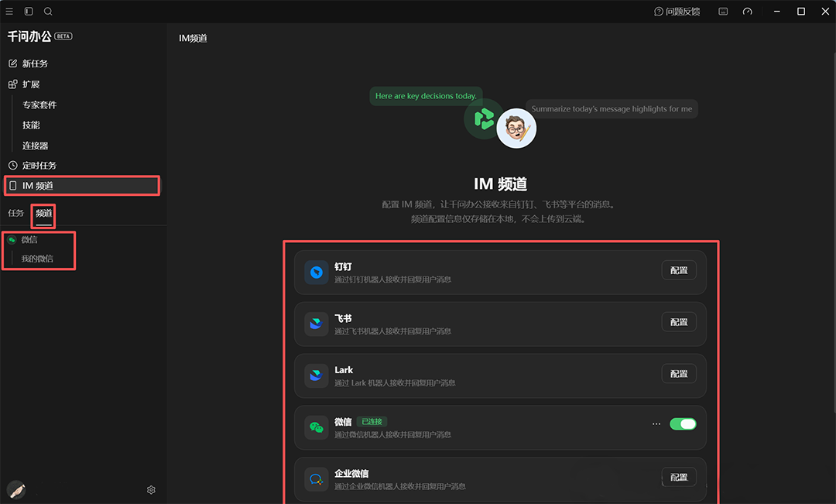Click 配置 button for 飞书
Image resolution: width=836 pixels, height=504 pixels.
[679, 322]
